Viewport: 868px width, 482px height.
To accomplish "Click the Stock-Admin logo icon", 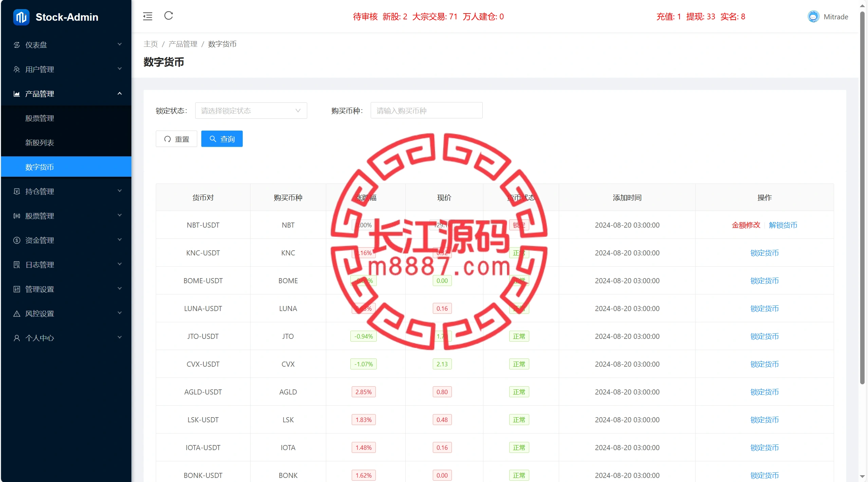I will (21, 17).
